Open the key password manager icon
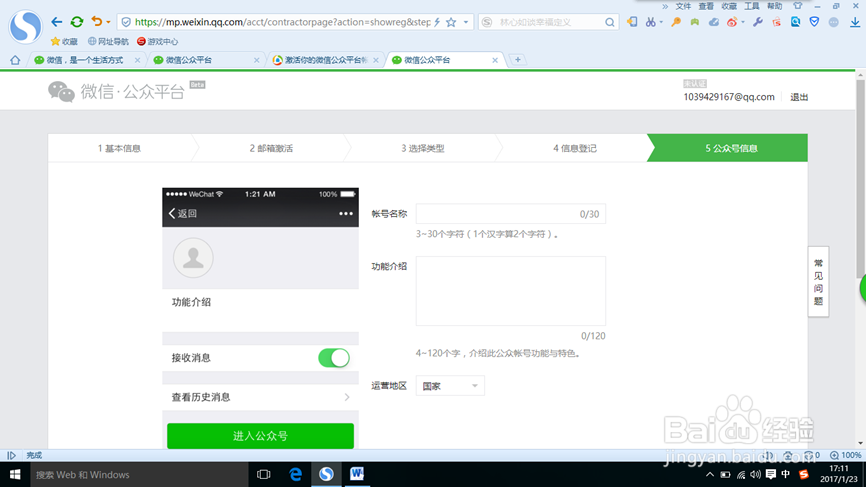Image resolution: width=866 pixels, height=487 pixels. 676,22
